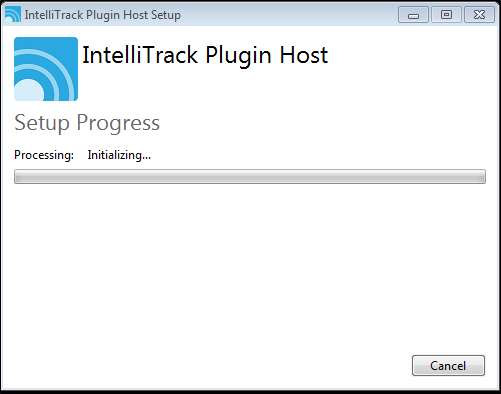Viewport: 501px width, 394px height.
Task: Click the blank white area below progress bar
Action: click(x=250, y=267)
